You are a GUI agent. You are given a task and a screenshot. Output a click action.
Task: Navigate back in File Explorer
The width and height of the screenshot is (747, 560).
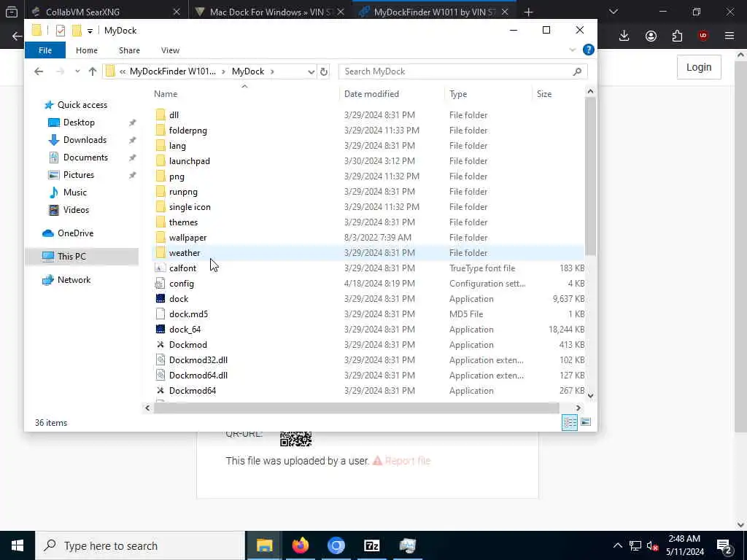tap(39, 71)
